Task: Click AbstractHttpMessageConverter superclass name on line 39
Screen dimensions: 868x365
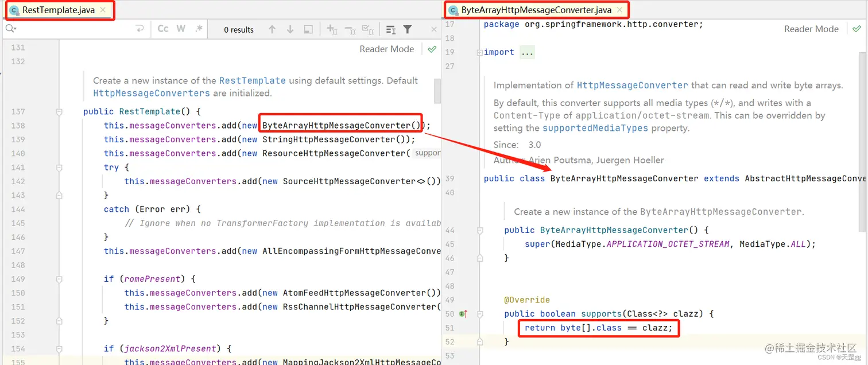Action: point(805,178)
